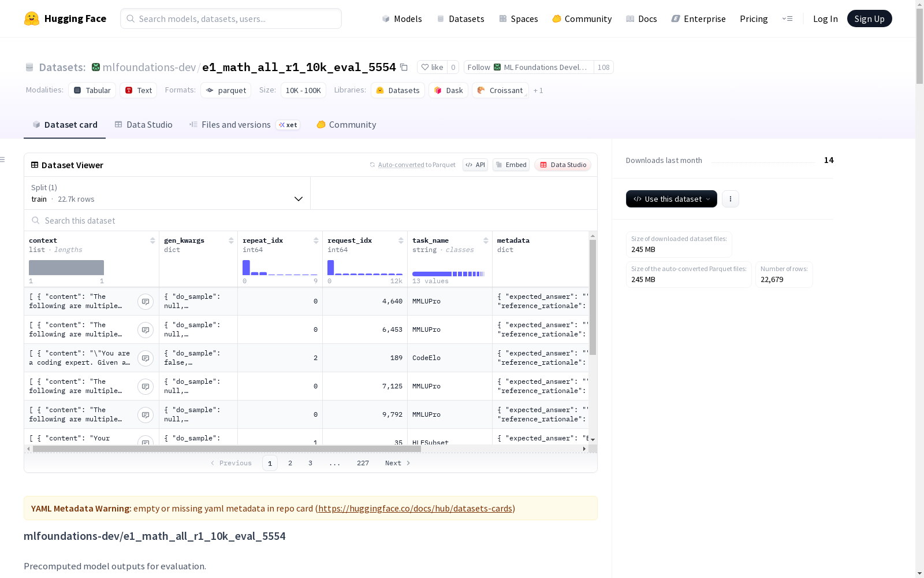Sort by the request_idx column

click(x=401, y=240)
